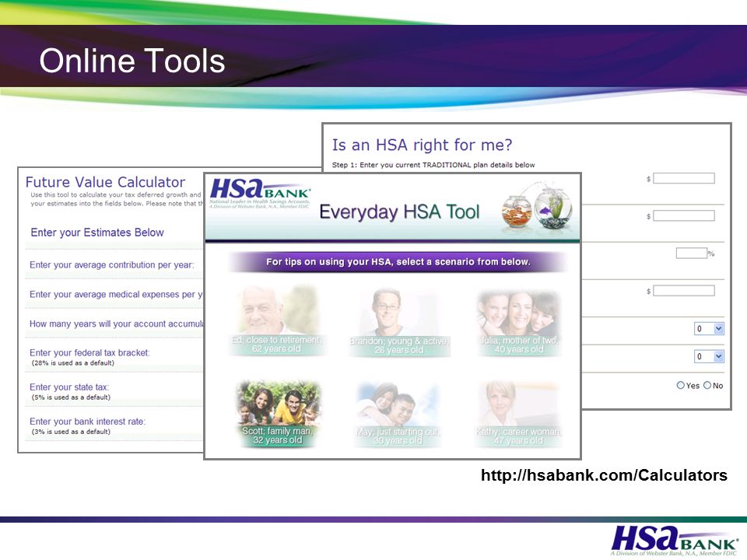
Task: Click the HSA Bank logo in slide footer
Action: click(x=675, y=540)
